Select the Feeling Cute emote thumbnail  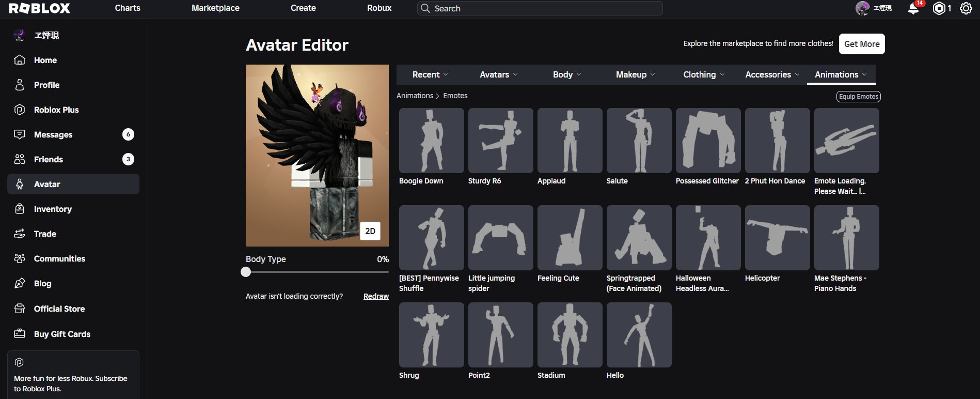(570, 238)
